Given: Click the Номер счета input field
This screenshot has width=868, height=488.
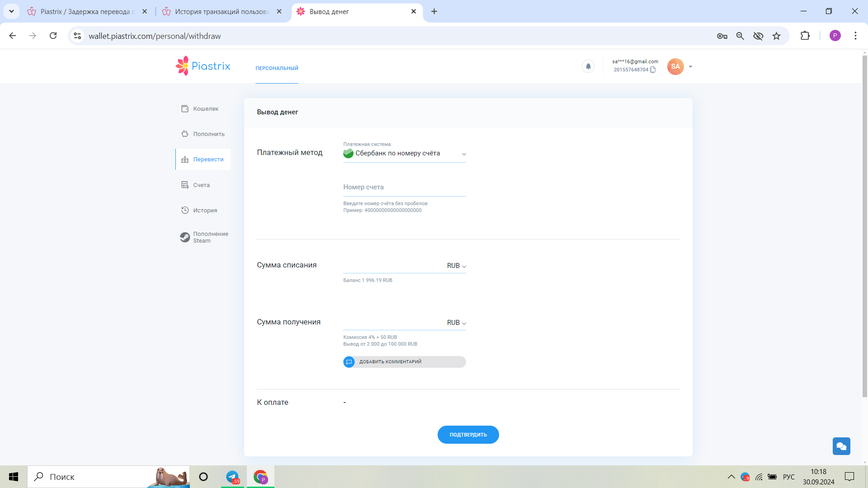Looking at the screenshot, I should (404, 187).
